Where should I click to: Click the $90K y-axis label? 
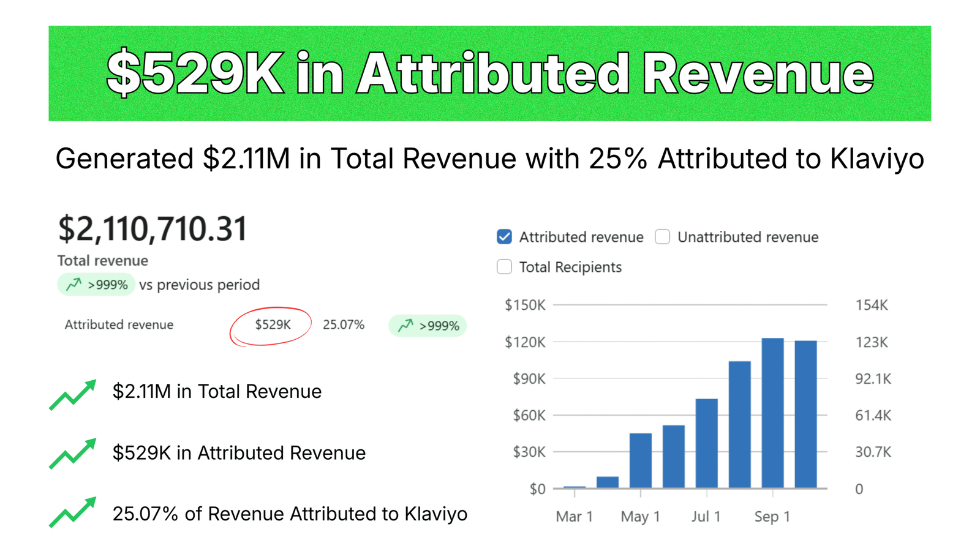(x=529, y=379)
